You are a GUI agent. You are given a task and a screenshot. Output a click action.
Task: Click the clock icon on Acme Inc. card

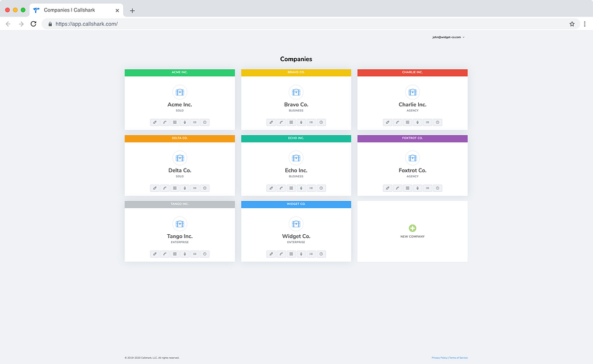[205, 123]
